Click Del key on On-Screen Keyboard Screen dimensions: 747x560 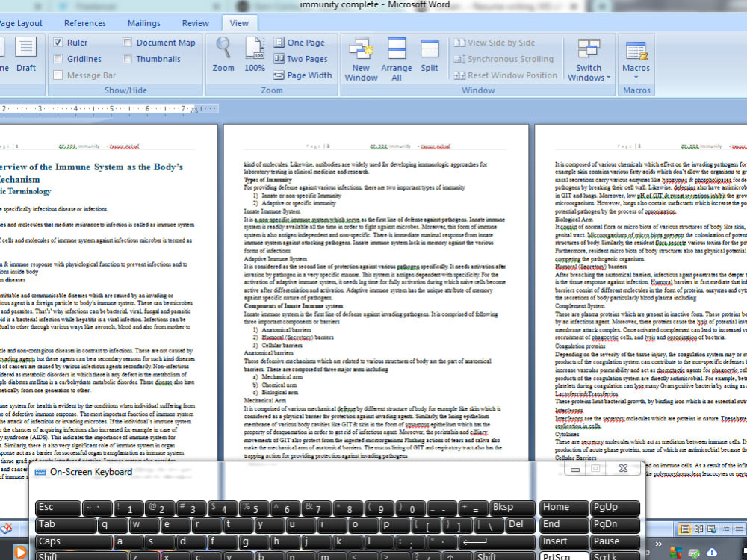pyautogui.click(x=520, y=525)
